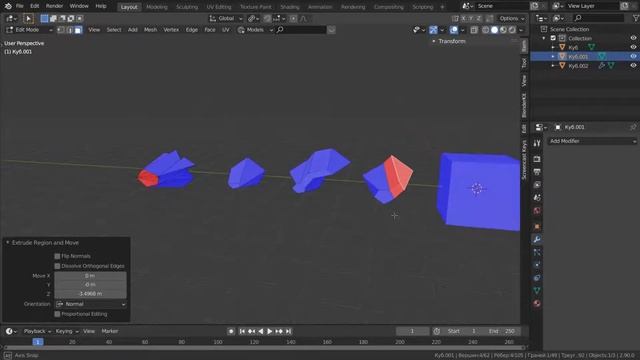Collapse the Extrude Region and Move panel
The width and height of the screenshot is (640, 360).
click(x=7, y=243)
